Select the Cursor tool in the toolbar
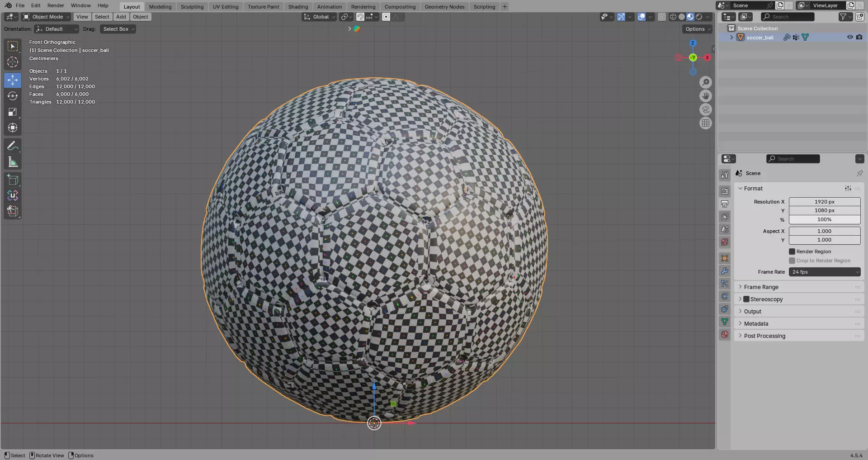 coord(13,62)
